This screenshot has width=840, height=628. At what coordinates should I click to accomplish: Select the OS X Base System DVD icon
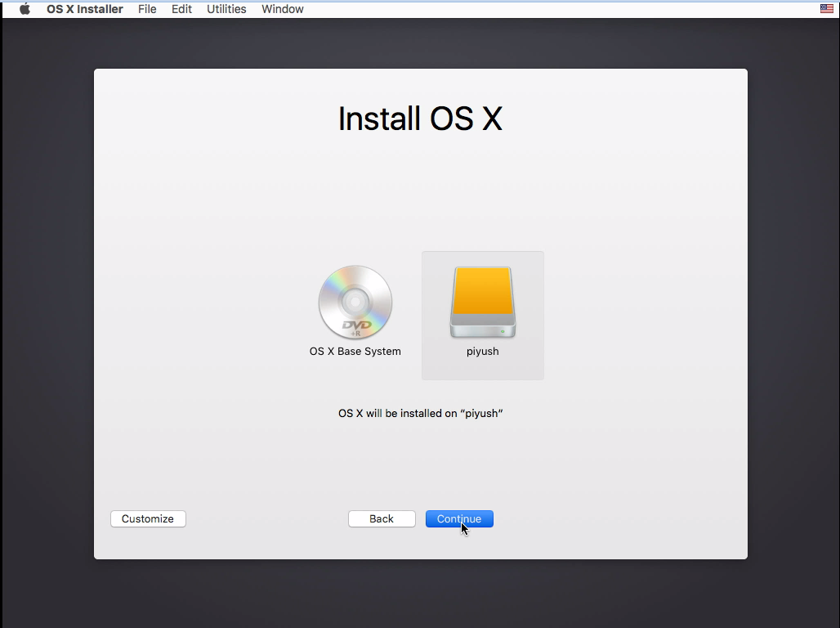(355, 302)
